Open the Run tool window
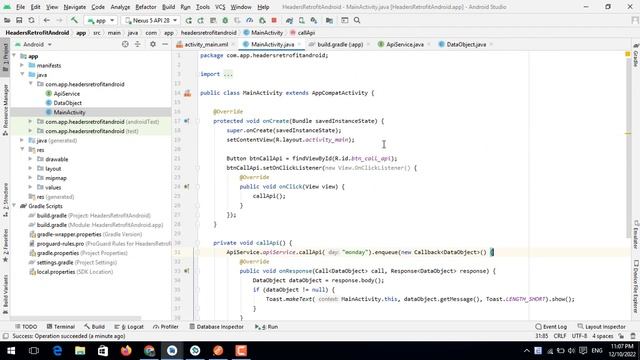 point(266,327)
